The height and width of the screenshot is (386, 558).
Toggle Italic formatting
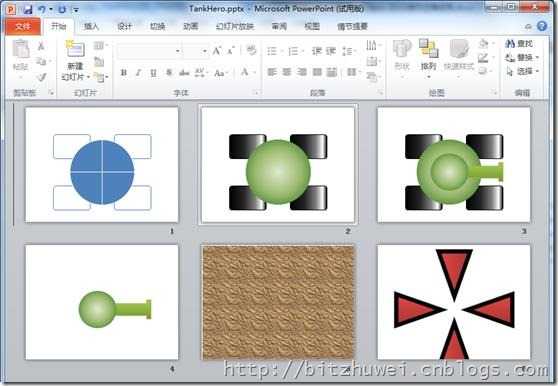click(x=138, y=73)
